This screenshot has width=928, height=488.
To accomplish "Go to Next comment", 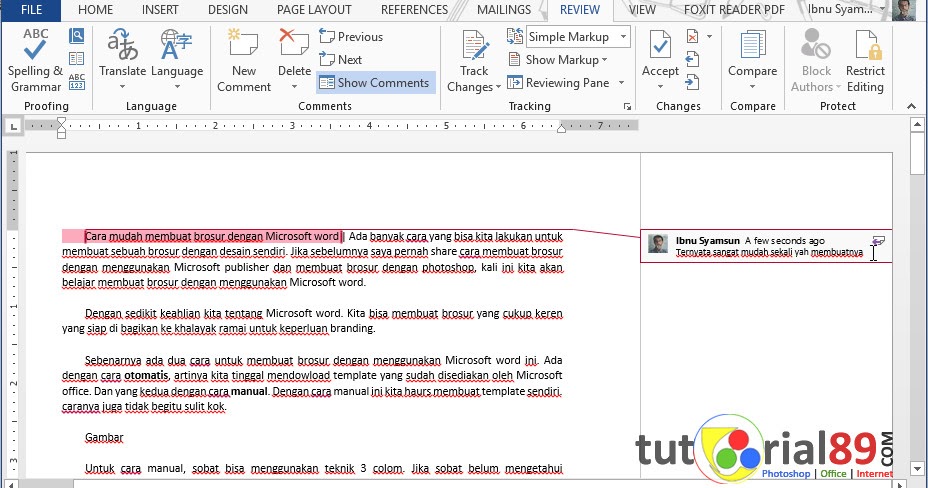I will point(340,60).
